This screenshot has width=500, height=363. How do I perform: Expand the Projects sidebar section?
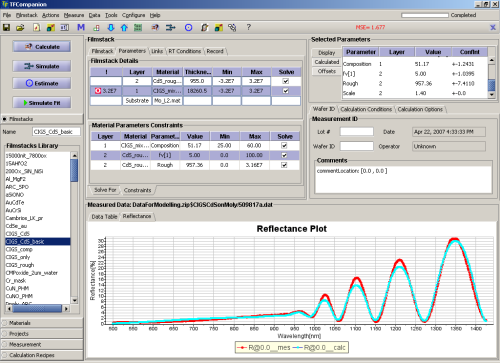pyautogui.click(x=42, y=334)
